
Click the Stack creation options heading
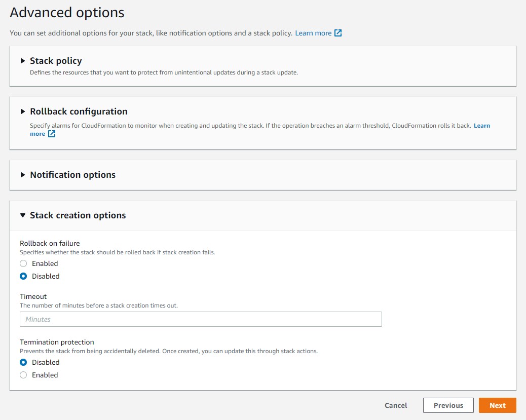tap(78, 215)
